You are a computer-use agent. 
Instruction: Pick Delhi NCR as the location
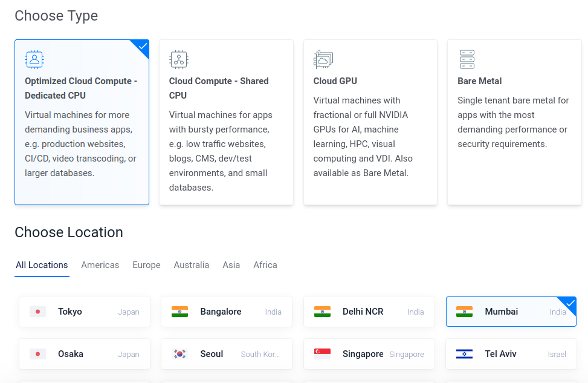click(x=369, y=312)
